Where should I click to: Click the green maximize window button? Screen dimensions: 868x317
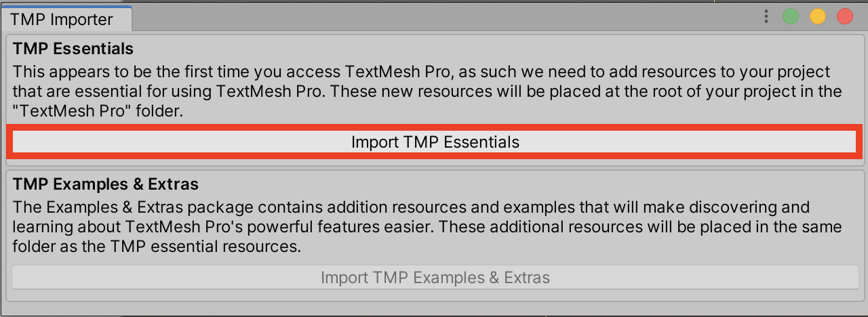[791, 17]
